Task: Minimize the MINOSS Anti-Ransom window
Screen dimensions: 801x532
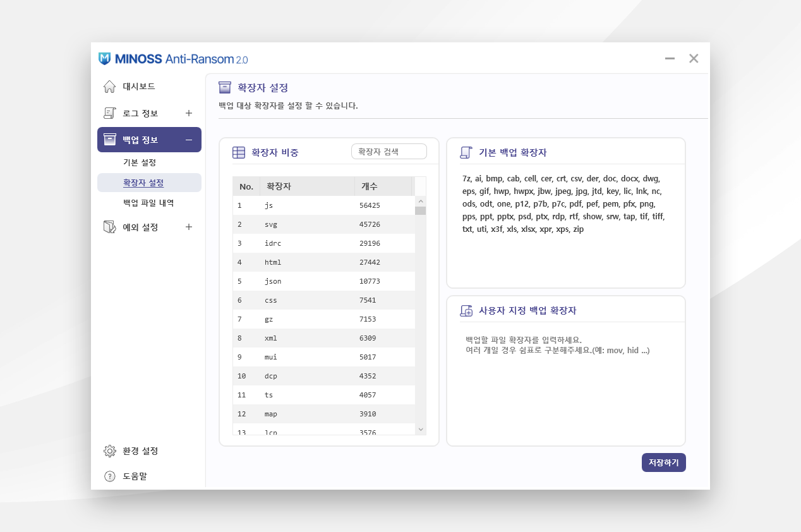Action: pyautogui.click(x=670, y=59)
